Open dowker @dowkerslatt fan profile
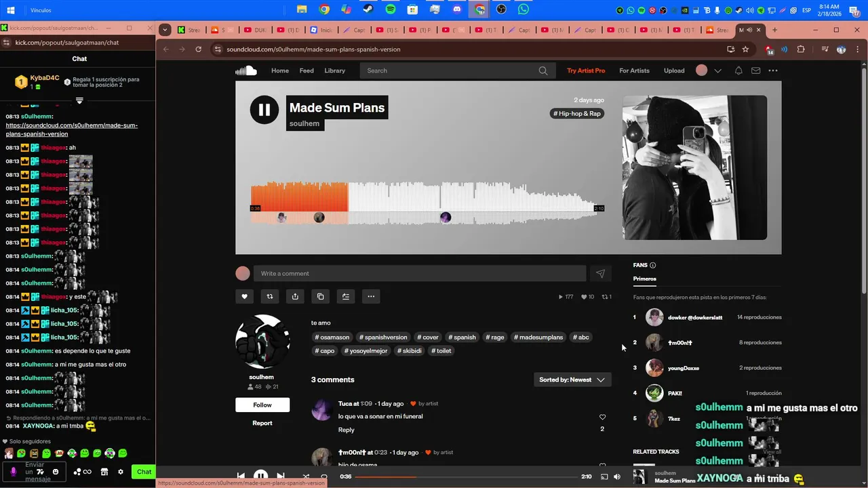 (695, 317)
